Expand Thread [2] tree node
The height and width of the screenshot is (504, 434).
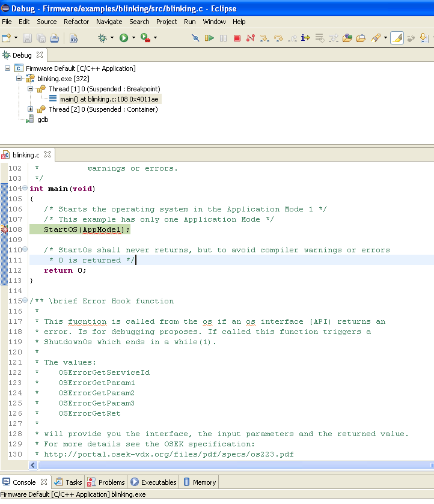click(x=30, y=109)
